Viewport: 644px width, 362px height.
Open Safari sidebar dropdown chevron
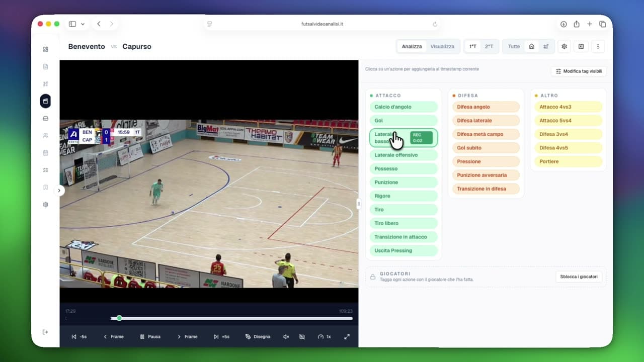pos(83,24)
